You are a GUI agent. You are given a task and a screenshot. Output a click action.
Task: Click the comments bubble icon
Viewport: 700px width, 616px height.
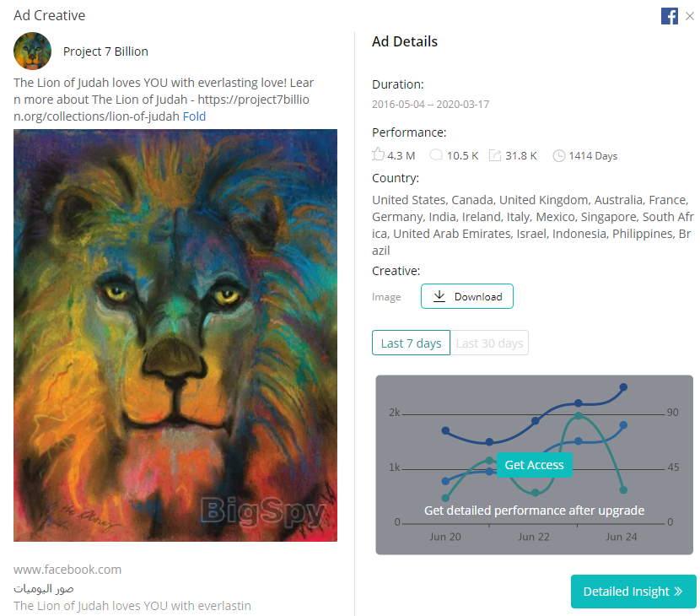(436, 155)
